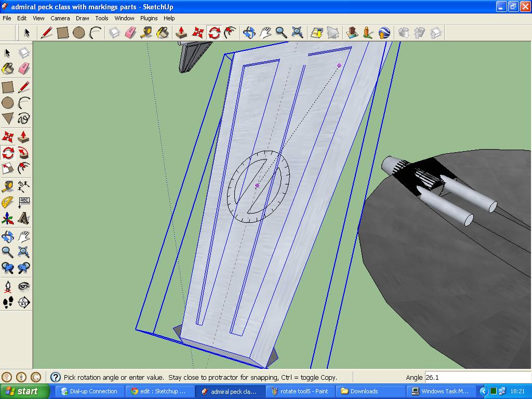Activate the Rotate tool
The image size is (532, 399).
click(213, 32)
